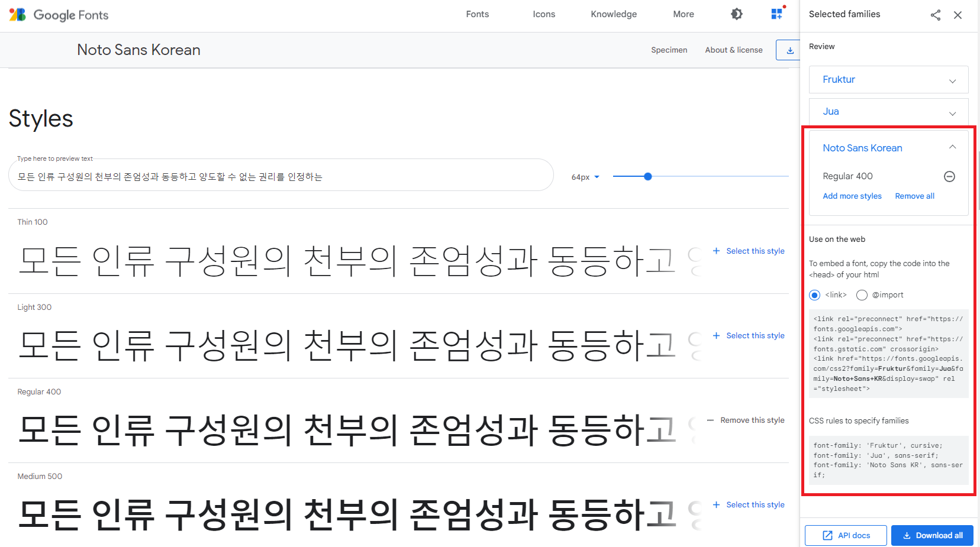This screenshot has width=980, height=547.
Task: Click the preview text input field
Action: pyautogui.click(x=281, y=176)
